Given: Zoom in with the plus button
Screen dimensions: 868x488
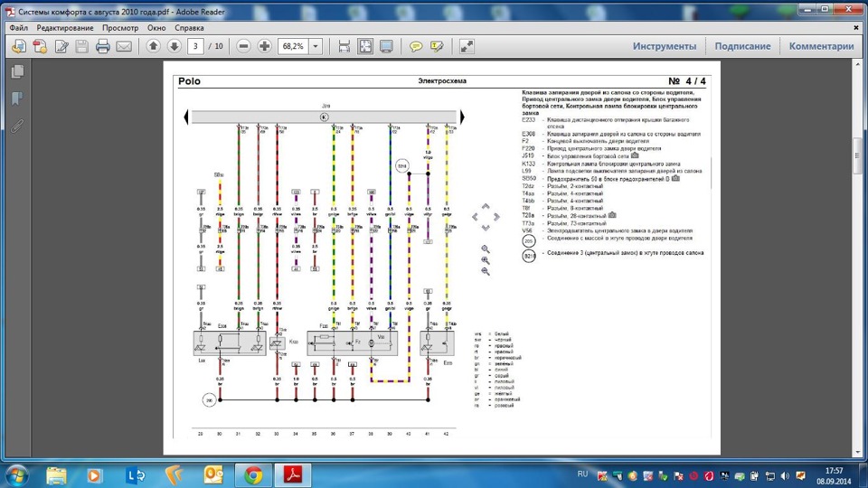Looking at the screenshot, I should click(264, 46).
